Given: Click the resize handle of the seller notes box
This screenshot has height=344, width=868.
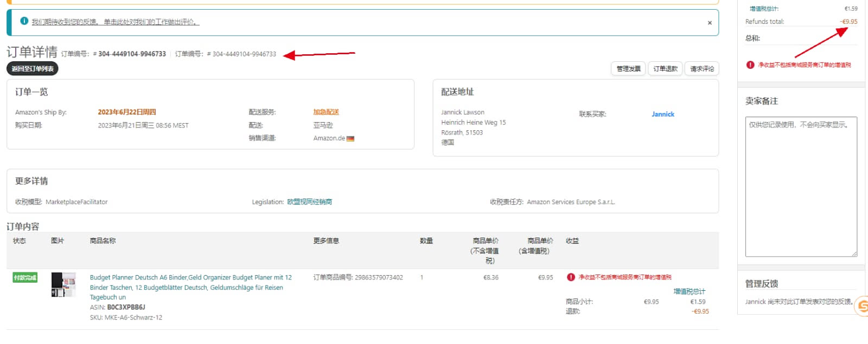Looking at the screenshot, I should [854, 253].
